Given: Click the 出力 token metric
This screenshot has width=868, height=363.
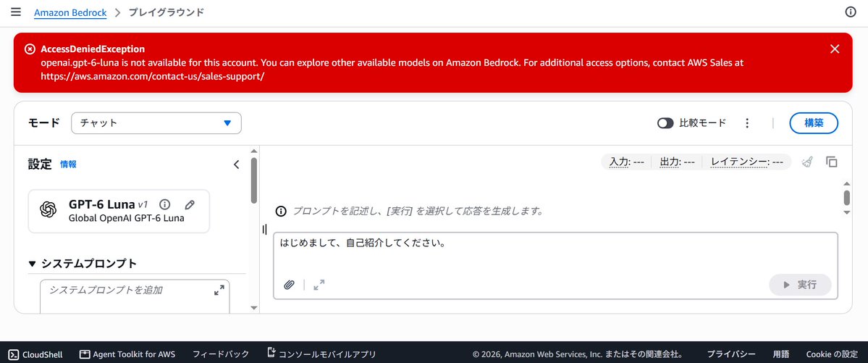Looking at the screenshot, I should 677,162.
